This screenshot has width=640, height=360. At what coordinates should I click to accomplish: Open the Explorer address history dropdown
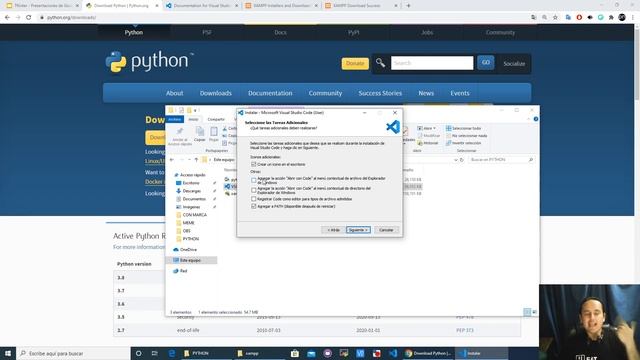tap(455, 160)
